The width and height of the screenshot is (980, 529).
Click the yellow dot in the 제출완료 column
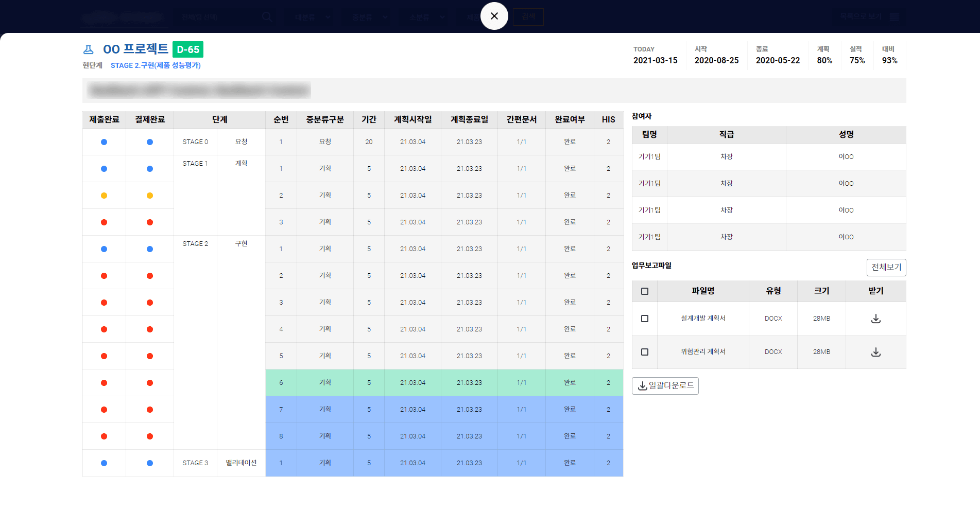tap(104, 196)
